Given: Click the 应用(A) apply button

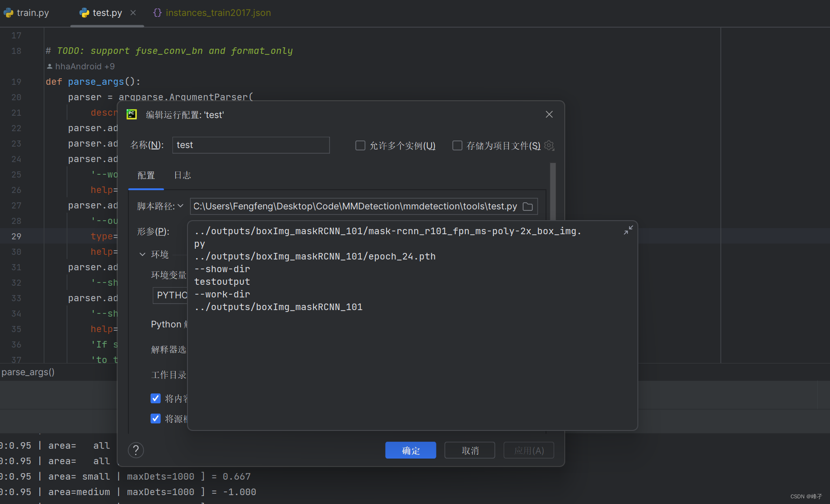Looking at the screenshot, I should click(529, 450).
